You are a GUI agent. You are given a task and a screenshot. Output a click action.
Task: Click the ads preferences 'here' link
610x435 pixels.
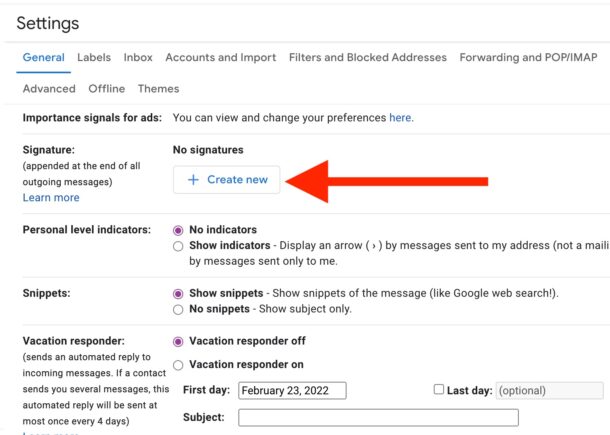(x=400, y=118)
